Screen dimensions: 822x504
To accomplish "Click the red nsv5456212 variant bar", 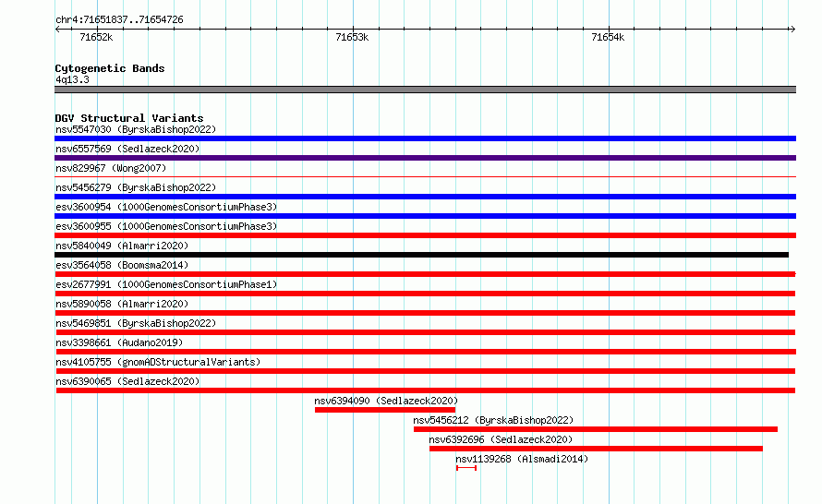I will click(x=596, y=429).
